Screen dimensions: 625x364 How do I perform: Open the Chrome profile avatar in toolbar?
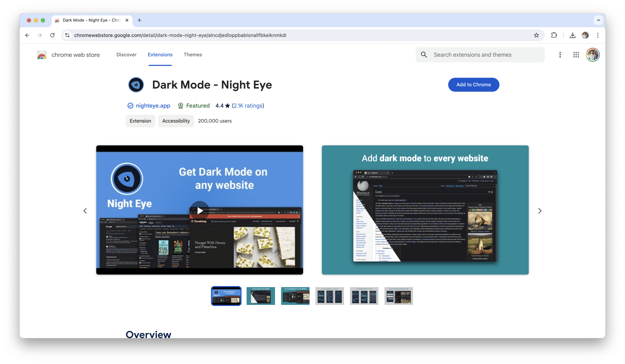[585, 35]
